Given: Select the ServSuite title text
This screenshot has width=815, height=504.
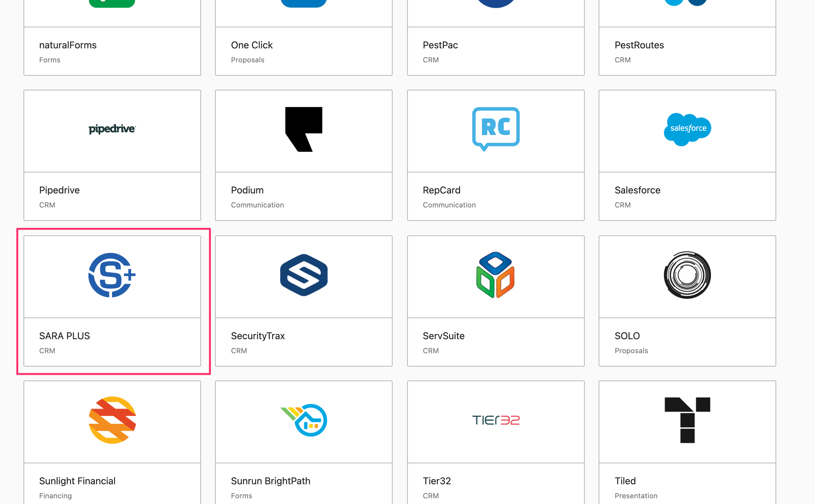Looking at the screenshot, I should 443,336.
